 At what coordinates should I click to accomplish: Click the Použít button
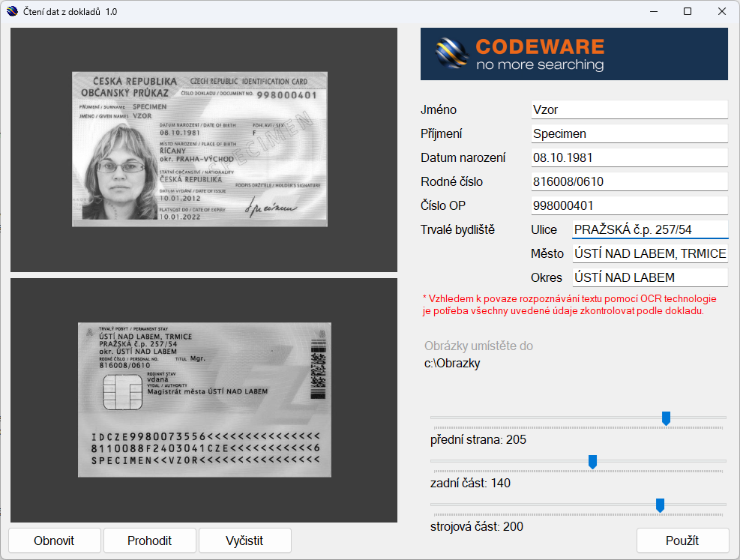[x=682, y=541]
